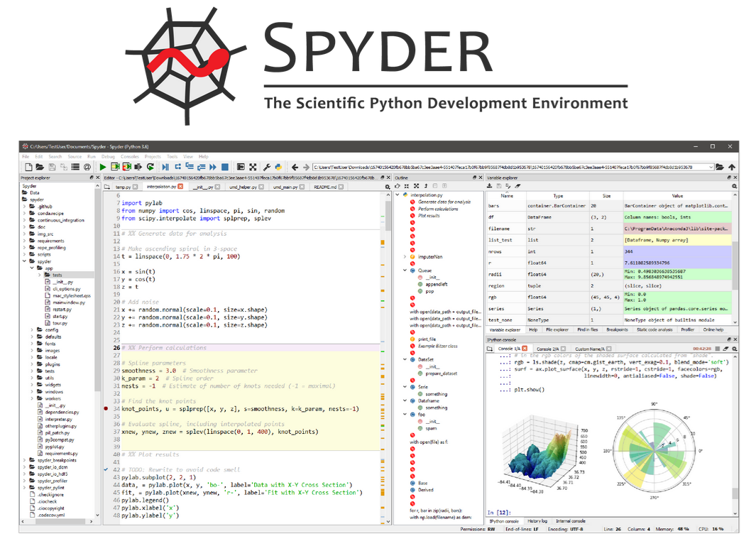
Task: Switch to the Internal console tab
Action: point(571,521)
